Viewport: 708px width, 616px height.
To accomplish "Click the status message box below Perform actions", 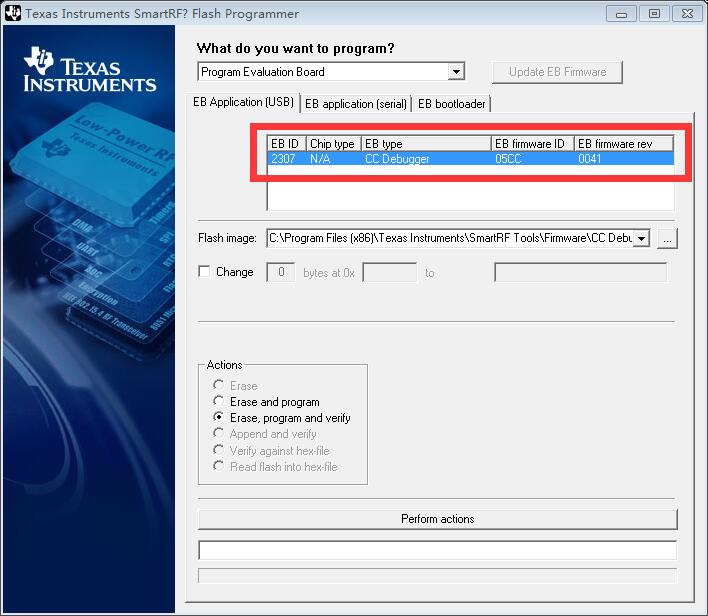I will [x=438, y=550].
